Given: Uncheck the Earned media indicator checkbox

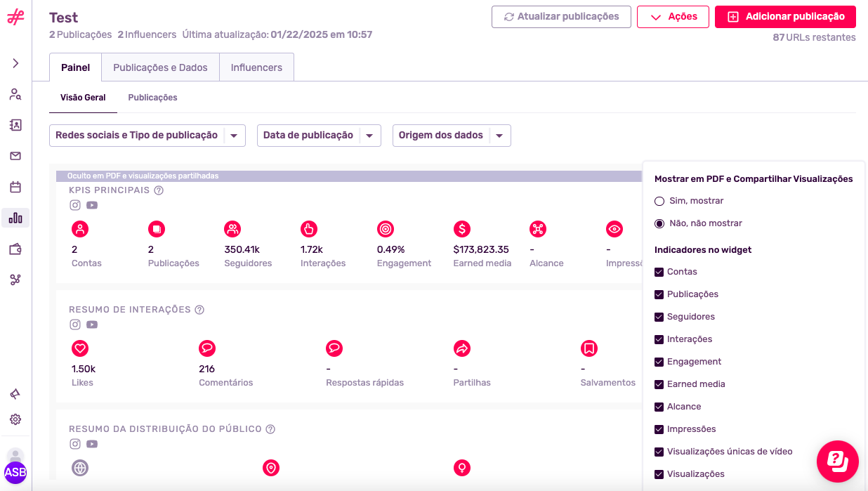Looking at the screenshot, I should (x=659, y=384).
